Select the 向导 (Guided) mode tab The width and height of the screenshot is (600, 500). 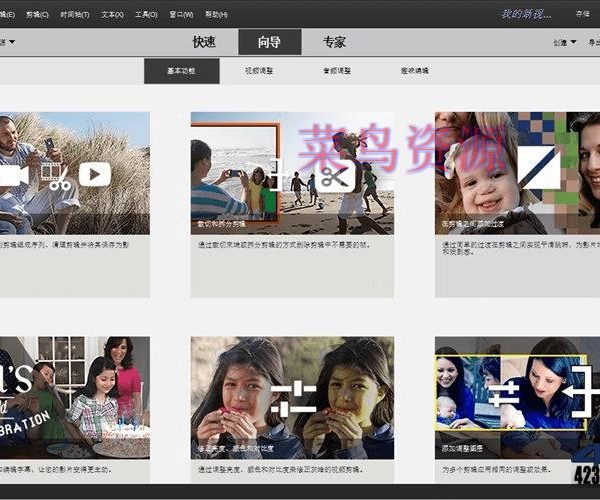click(269, 42)
